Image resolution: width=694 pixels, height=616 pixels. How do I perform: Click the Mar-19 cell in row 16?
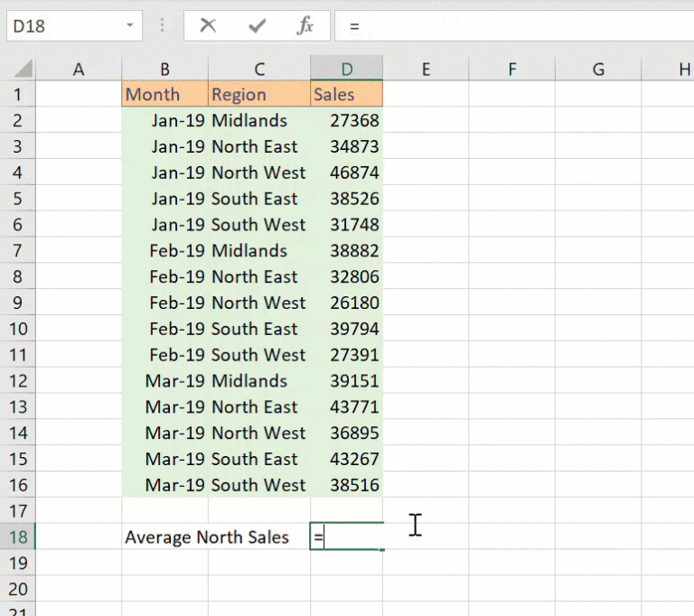(164, 485)
